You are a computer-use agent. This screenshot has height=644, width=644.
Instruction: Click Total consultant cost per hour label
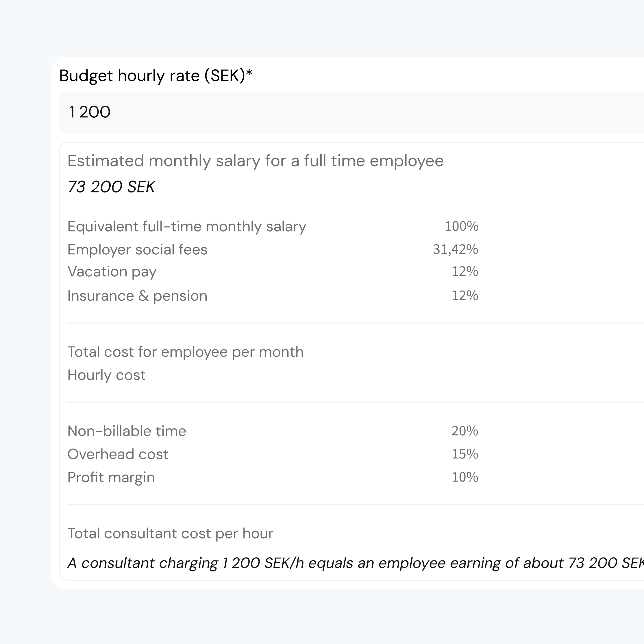[170, 534]
